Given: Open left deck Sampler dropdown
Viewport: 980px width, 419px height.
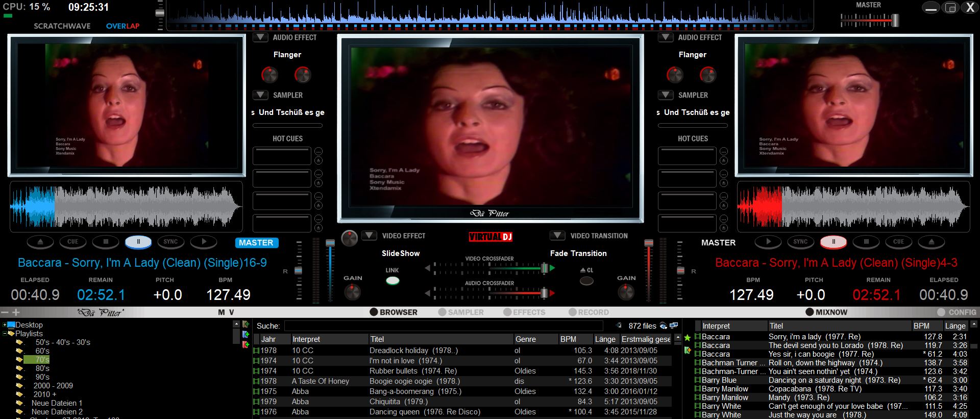Looking at the screenshot, I should coord(260,95).
